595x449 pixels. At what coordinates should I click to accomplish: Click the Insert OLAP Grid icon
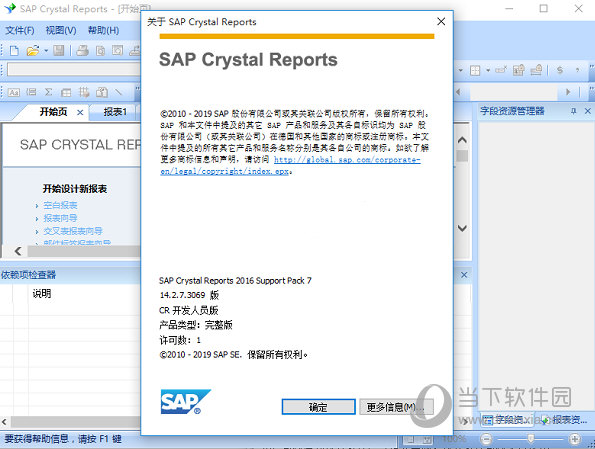point(84,92)
